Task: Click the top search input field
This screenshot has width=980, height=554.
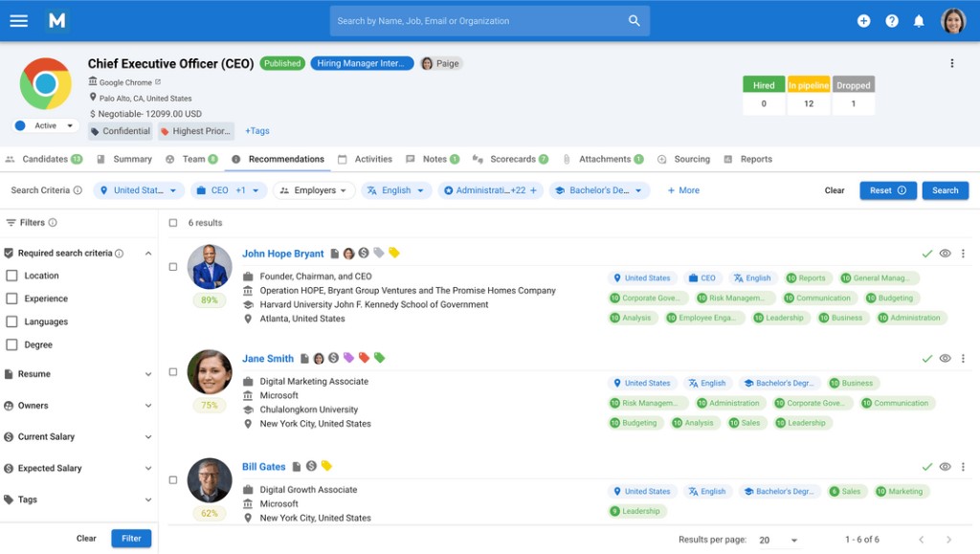Action: 479,21
